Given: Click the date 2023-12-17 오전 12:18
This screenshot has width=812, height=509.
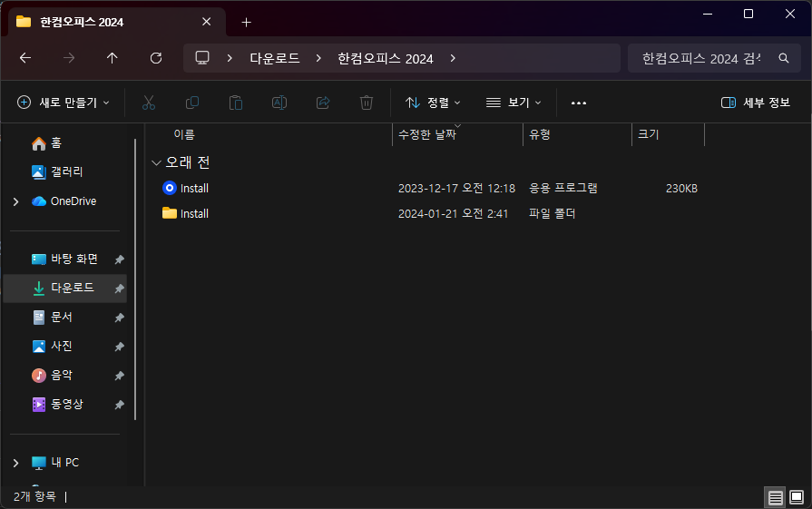Looking at the screenshot, I should 456,188.
